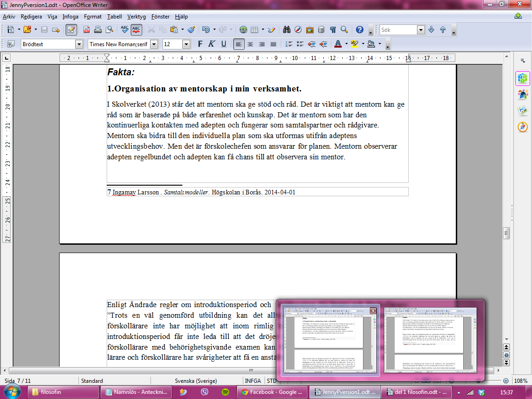Run the Spelling and grammar check icon

click(x=125, y=30)
